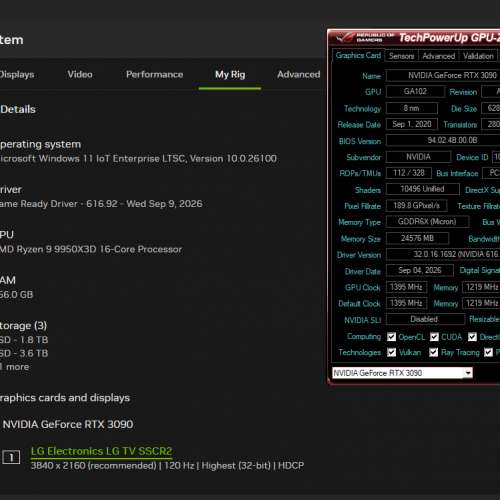Image resolution: width=500 pixels, height=500 pixels.
Task: Open Sensors tab in GPU-Z
Action: click(x=401, y=56)
